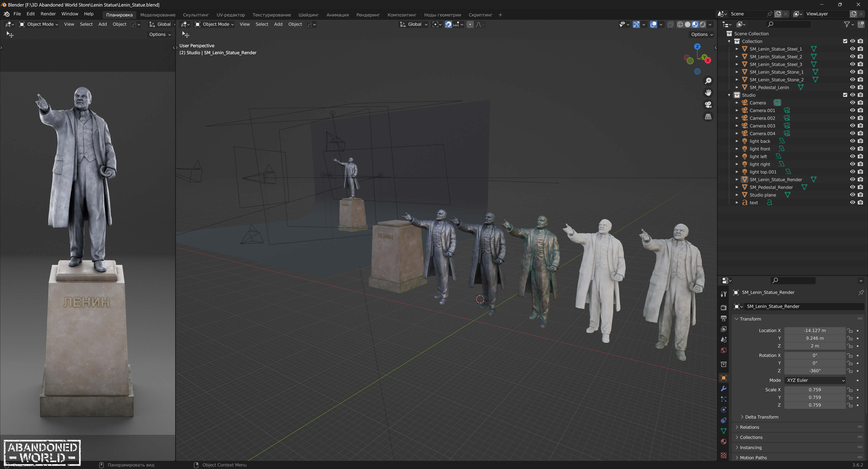Hide light back in viewport

click(852, 141)
